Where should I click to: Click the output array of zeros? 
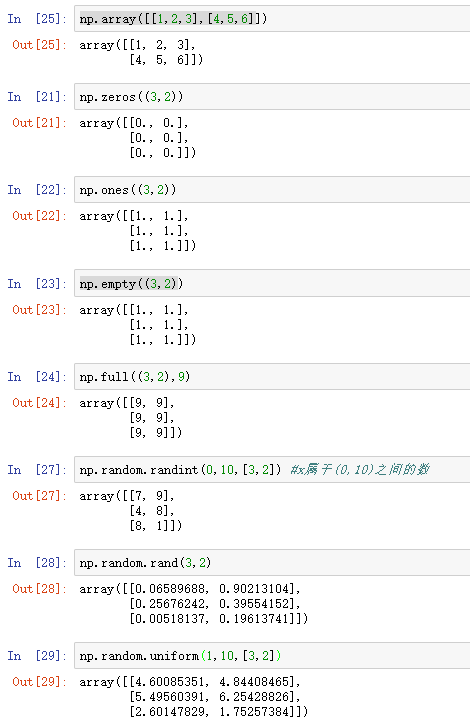(137, 138)
